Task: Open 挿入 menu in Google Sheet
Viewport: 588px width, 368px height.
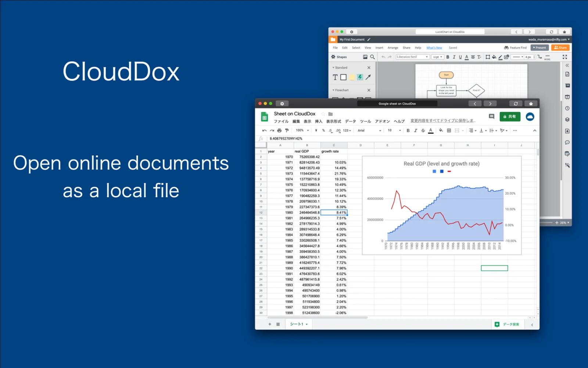Action: pos(319,121)
